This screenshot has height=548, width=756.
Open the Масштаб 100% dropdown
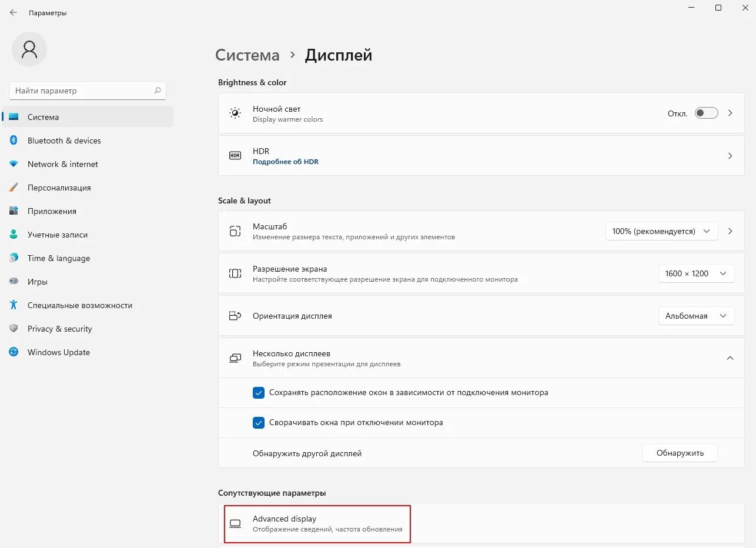coord(661,230)
